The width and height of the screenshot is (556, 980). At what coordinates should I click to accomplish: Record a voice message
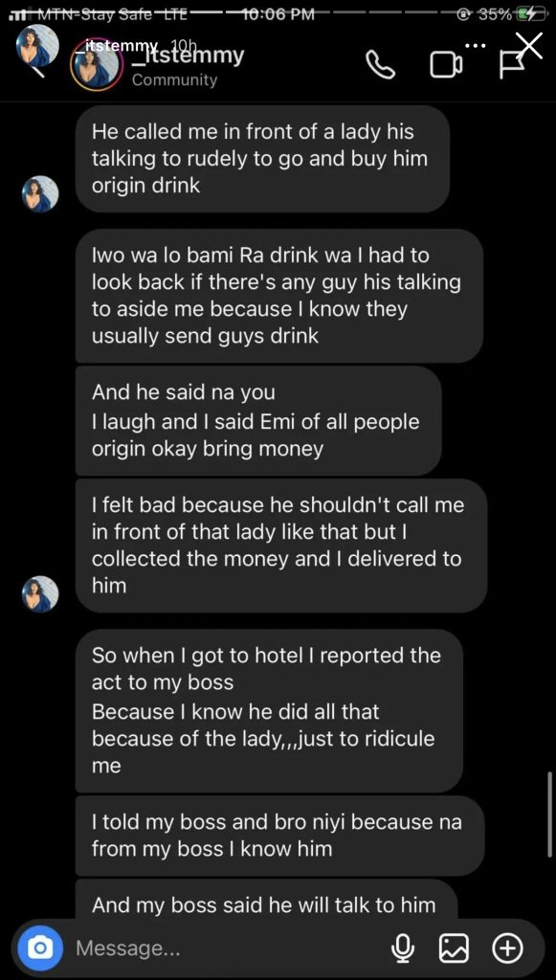pos(402,947)
